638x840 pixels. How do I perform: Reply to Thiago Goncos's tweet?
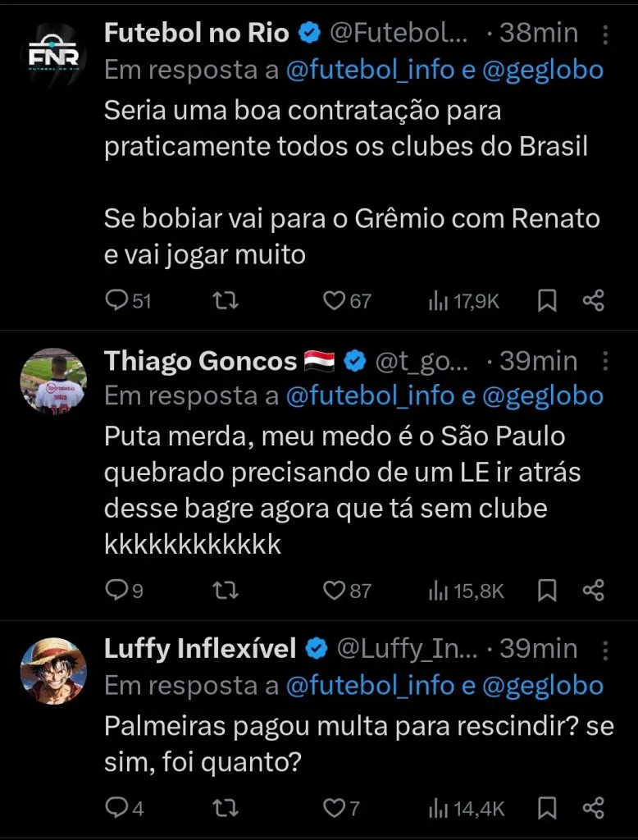(116, 589)
